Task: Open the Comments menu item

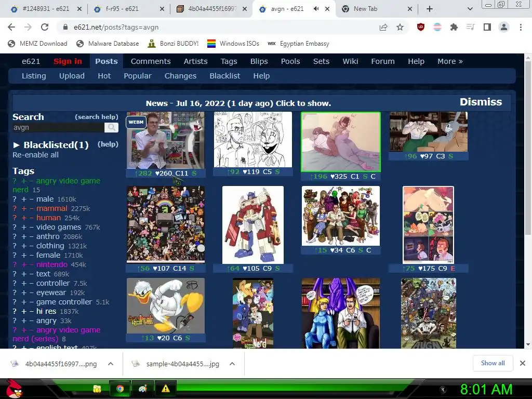Action: (151, 61)
